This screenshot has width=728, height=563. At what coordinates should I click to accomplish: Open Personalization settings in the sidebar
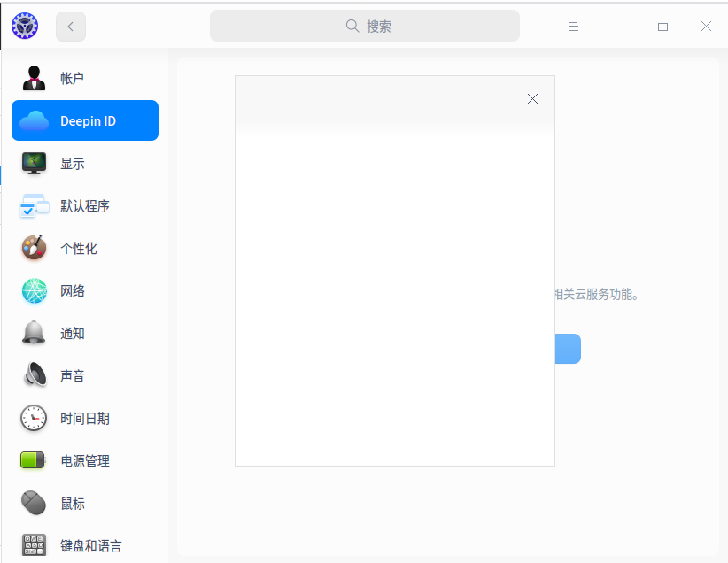[x=74, y=248]
